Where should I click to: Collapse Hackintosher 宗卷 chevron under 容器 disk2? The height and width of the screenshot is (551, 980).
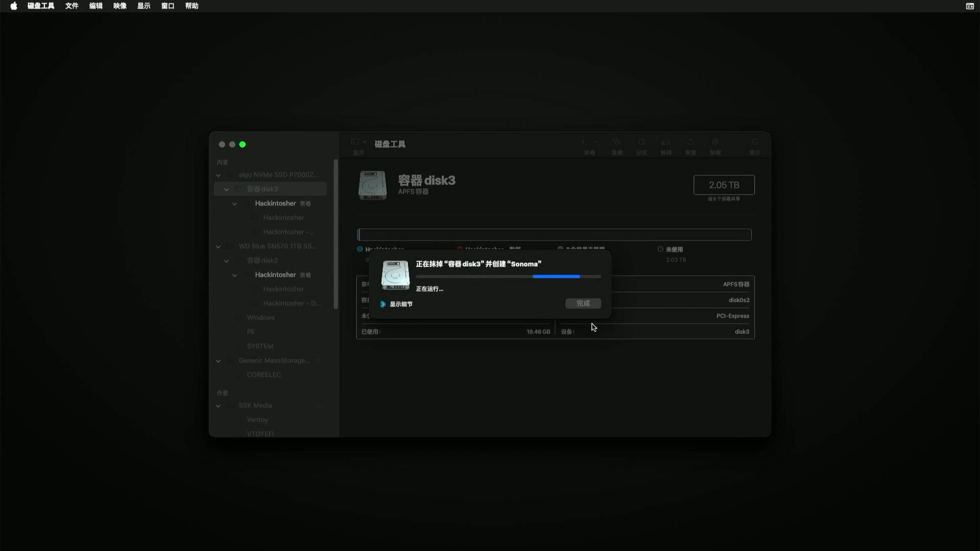pos(235,275)
